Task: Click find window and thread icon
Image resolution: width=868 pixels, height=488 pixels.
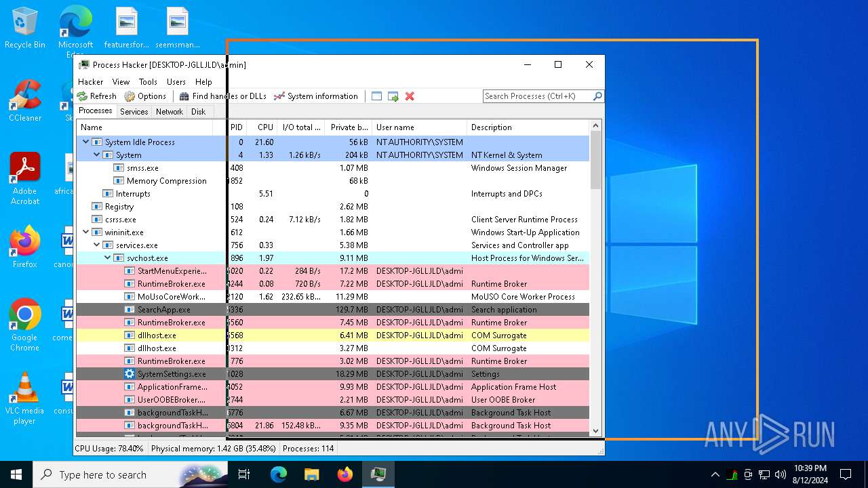Action: click(393, 96)
